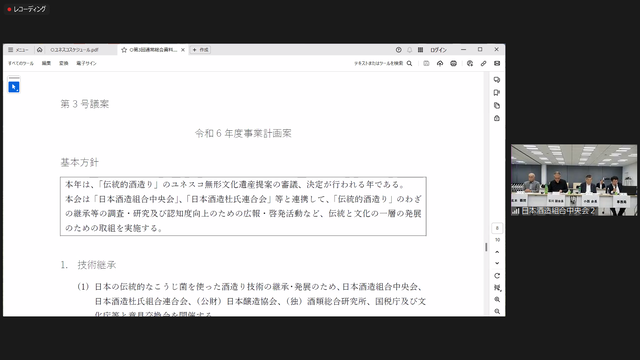Click the + 作成 create button
This screenshot has width=640, height=360.
point(200,50)
